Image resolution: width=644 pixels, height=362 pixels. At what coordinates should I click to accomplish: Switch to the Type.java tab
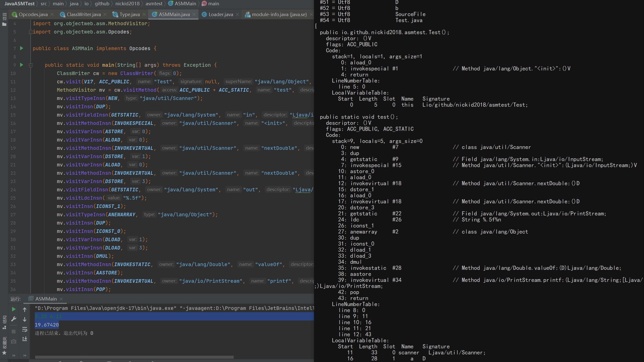tap(129, 14)
